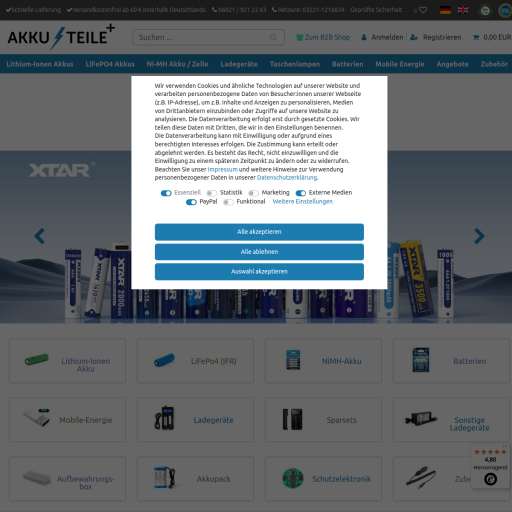Click the AkkuTeile logo
This screenshot has height=512, width=512.
61,37
